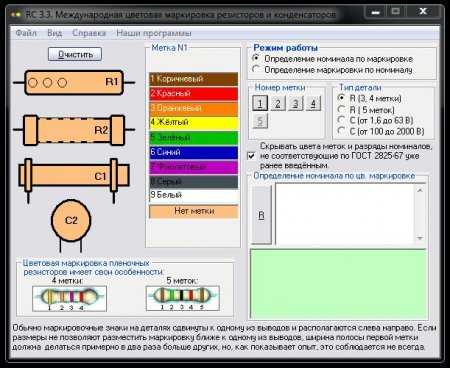Open the Справка menu

point(89,33)
